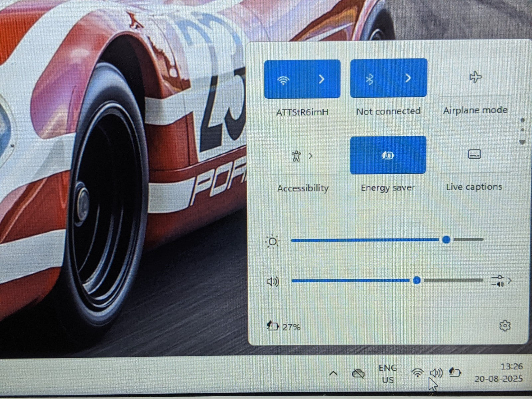This screenshot has width=532, height=399.
Task: Open the sound output selector icon
Action: pyautogui.click(x=501, y=281)
